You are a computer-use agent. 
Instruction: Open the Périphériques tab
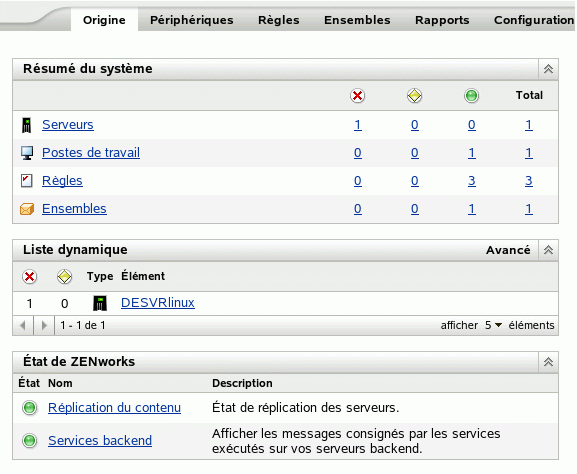pos(191,20)
